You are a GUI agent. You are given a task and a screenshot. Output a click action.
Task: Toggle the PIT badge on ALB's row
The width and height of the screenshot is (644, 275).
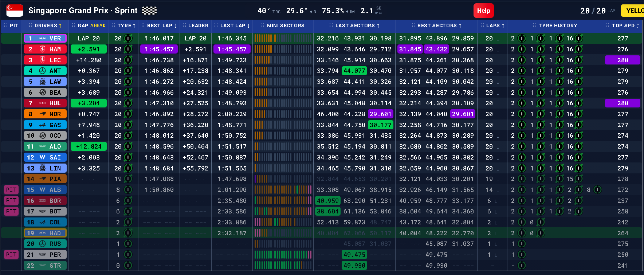click(11, 190)
